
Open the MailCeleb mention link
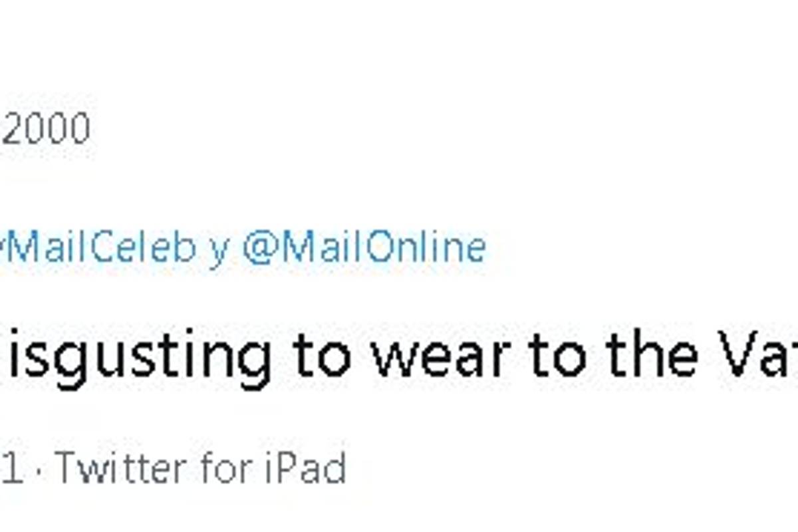100,248
